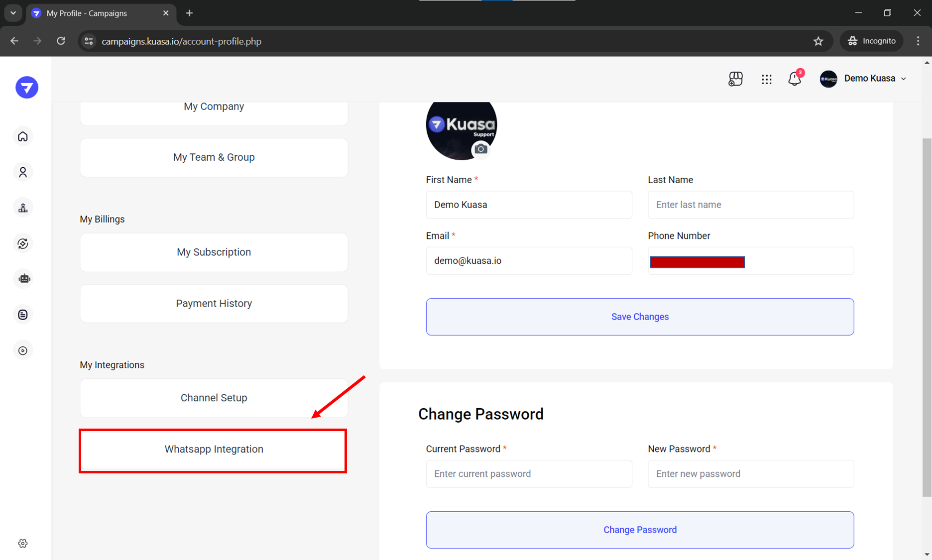Click the home icon in left sidebar

(x=23, y=136)
